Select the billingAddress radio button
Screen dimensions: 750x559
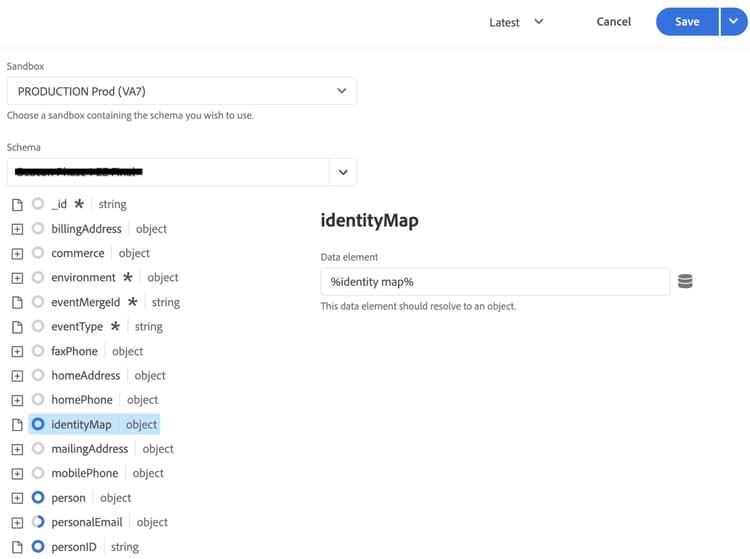(38, 228)
